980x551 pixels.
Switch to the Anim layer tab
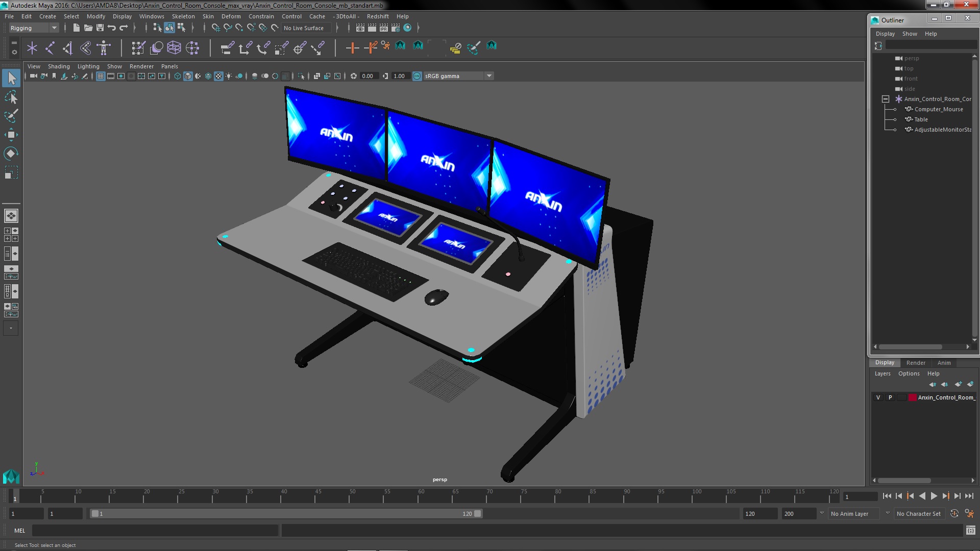(944, 363)
